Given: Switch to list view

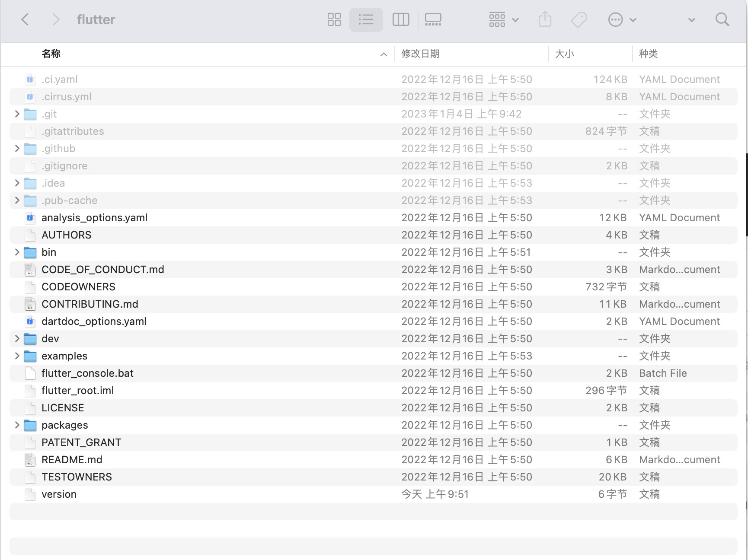Looking at the screenshot, I should pyautogui.click(x=366, y=19).
